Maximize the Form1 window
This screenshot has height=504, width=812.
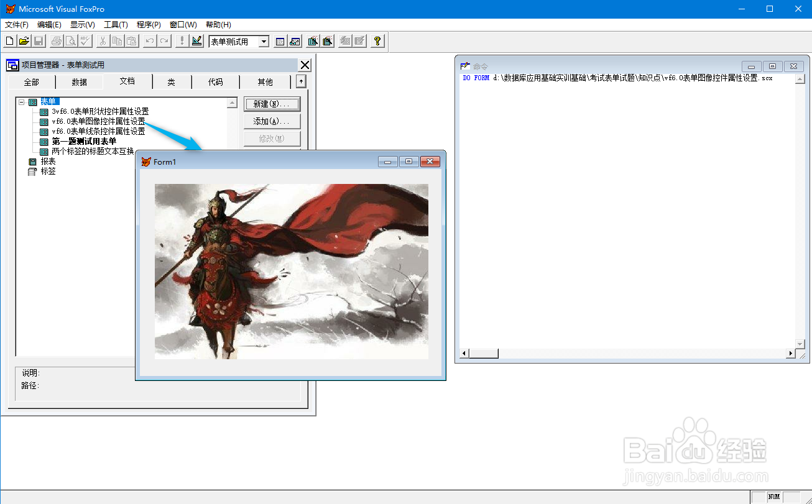[x=408, y=162]
